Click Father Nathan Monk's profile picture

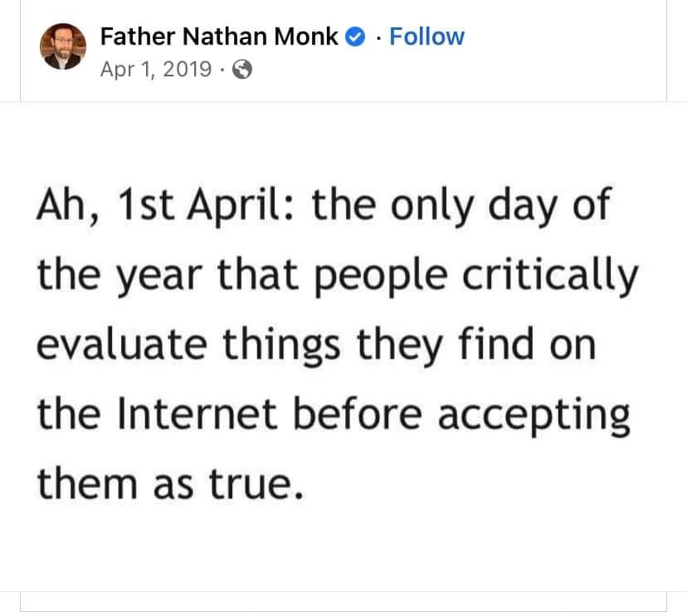[63, 46]
